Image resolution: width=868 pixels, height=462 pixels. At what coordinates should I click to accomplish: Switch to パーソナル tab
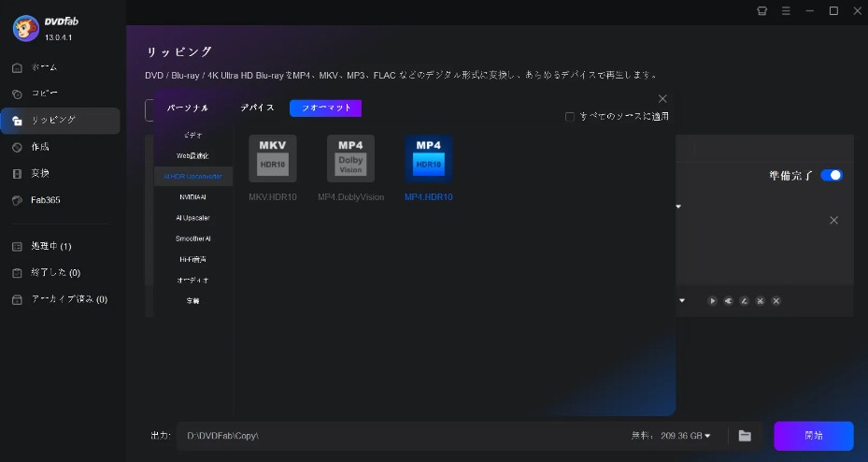[188, 108]
